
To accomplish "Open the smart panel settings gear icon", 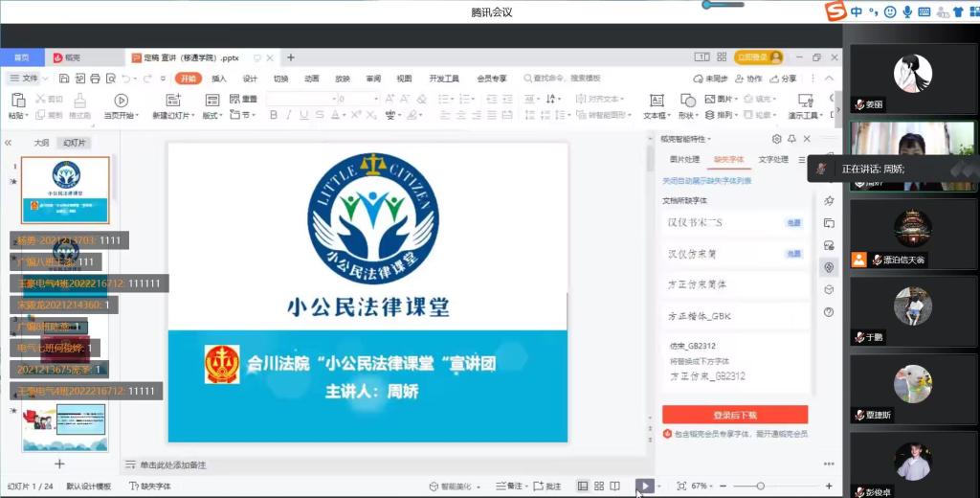I will tap(776, 139).
